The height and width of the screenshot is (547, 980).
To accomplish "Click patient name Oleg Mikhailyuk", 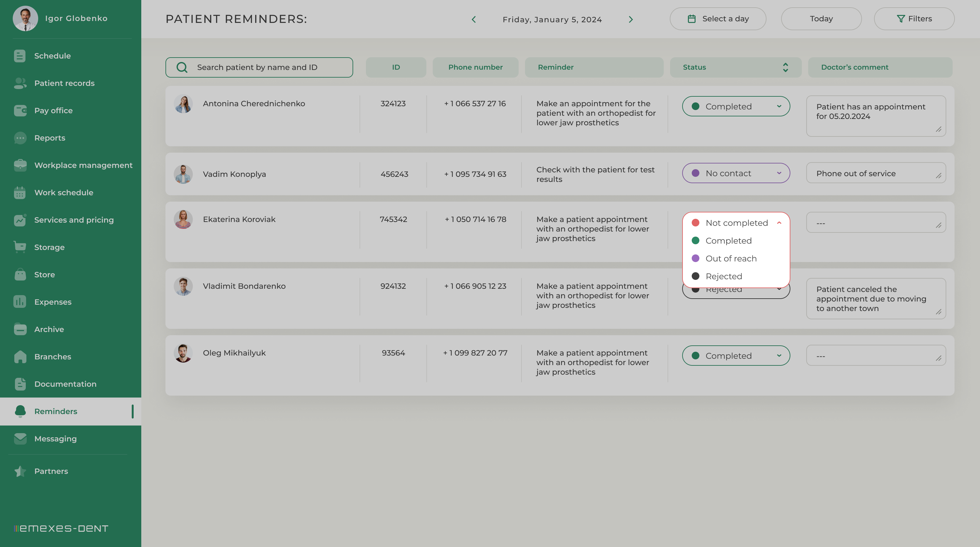I will click(x=234, y=353).
